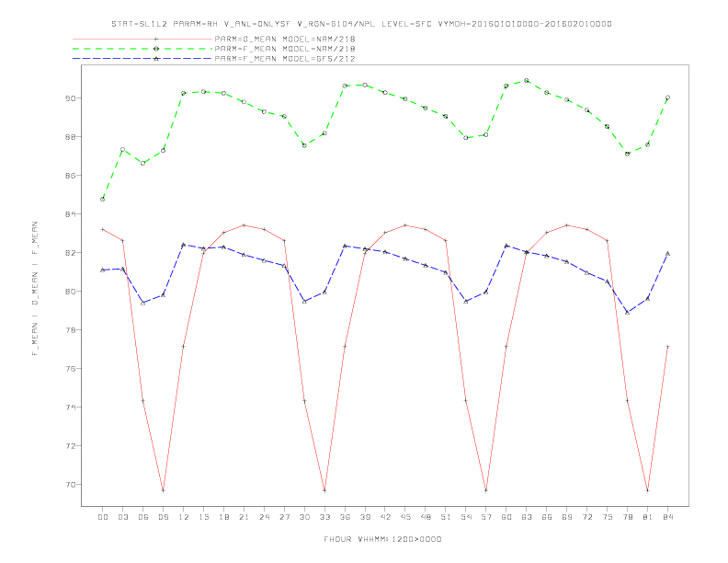Click x-axis tick label 36

(x=345, y=517)
